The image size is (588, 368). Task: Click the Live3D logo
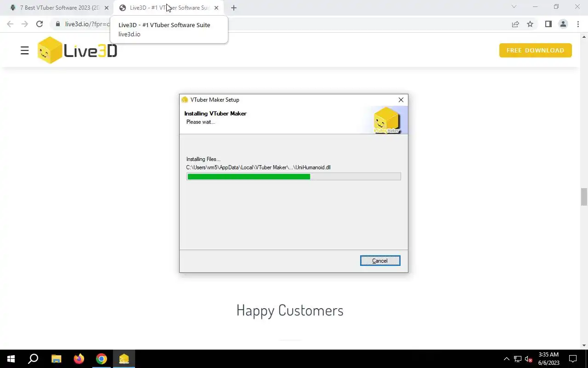(x=77, y=50)
